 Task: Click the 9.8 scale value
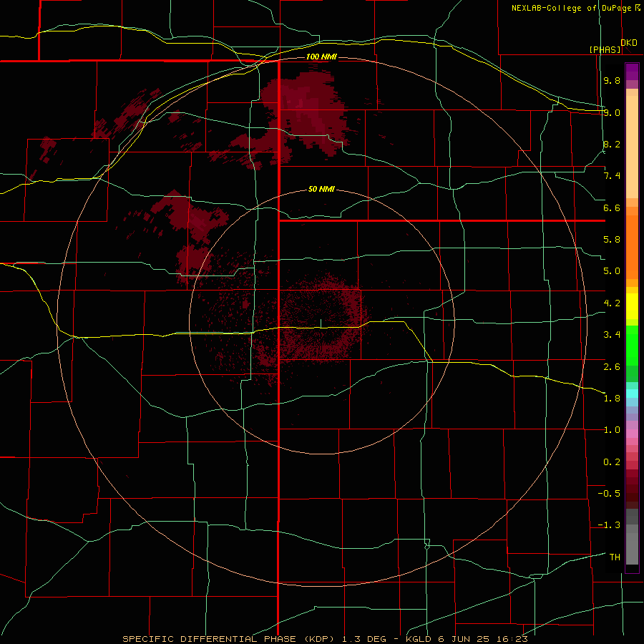pyautogui.click(x=612, y=80)
